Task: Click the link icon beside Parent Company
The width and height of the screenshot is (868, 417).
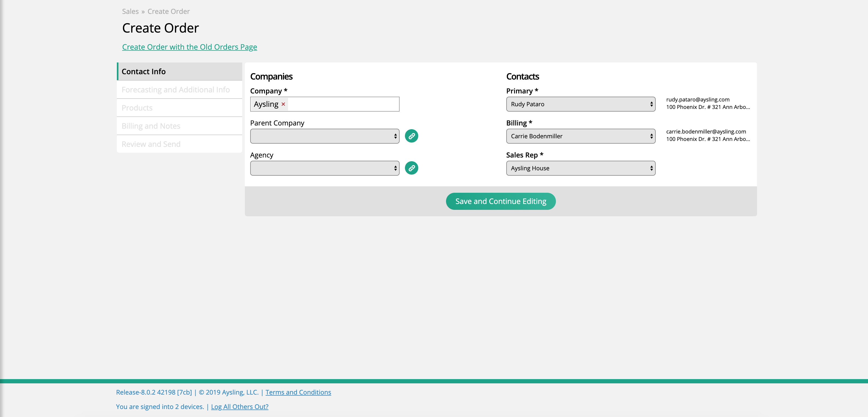Action: [411, 136]
